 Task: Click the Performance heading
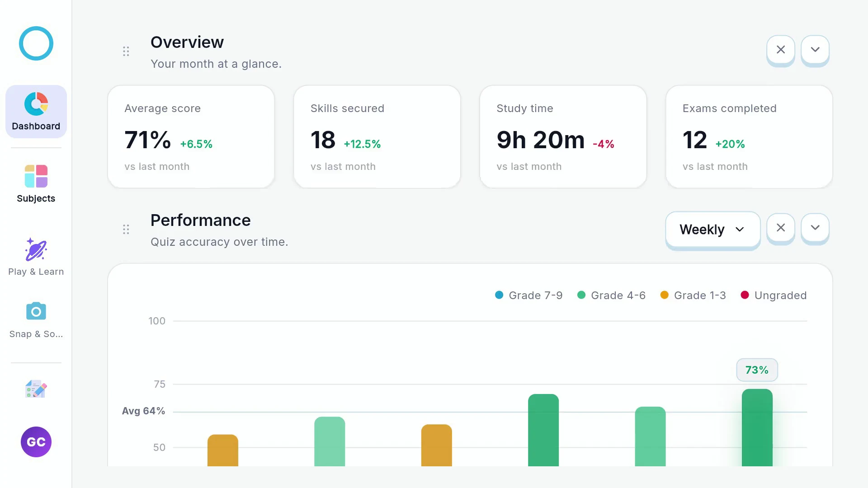[x=201, y=221]
